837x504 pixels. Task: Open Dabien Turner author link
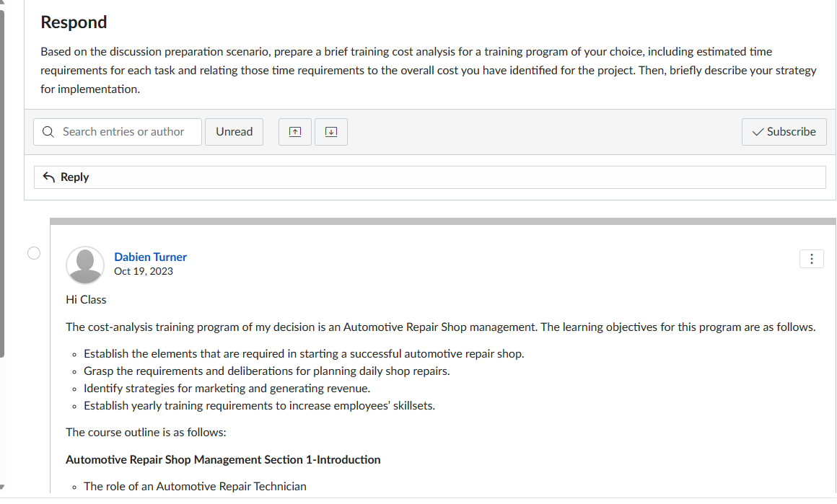(151, 257)
